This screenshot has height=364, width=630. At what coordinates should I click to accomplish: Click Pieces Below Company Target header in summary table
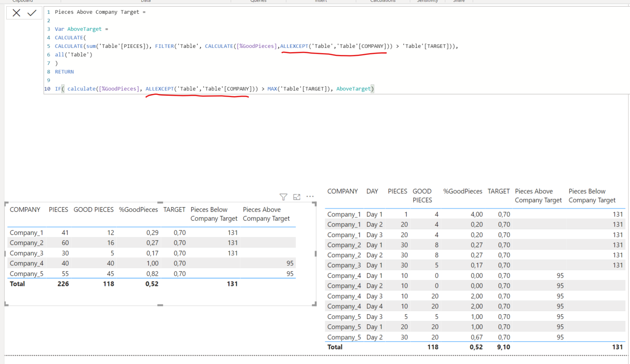click(214, 214)
